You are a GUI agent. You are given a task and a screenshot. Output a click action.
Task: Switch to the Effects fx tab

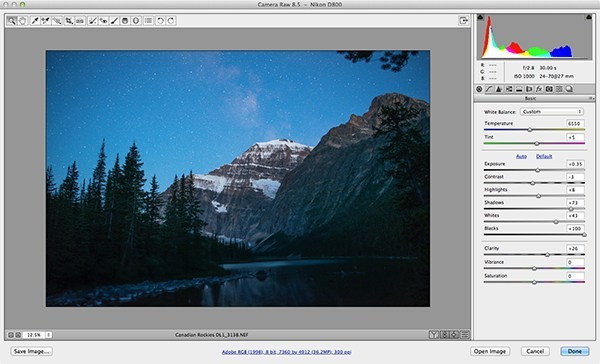[x=539, y=89]
